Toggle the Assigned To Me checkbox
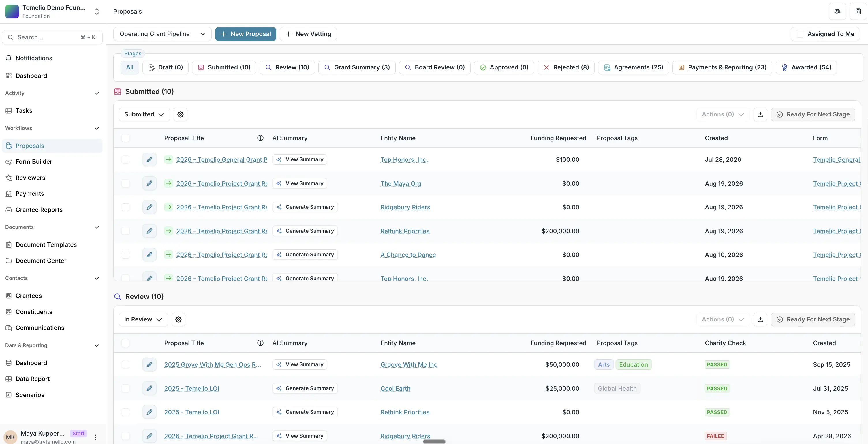Viewport: 868px width, 444px height. pyautogui.click(x=800, y=34)
